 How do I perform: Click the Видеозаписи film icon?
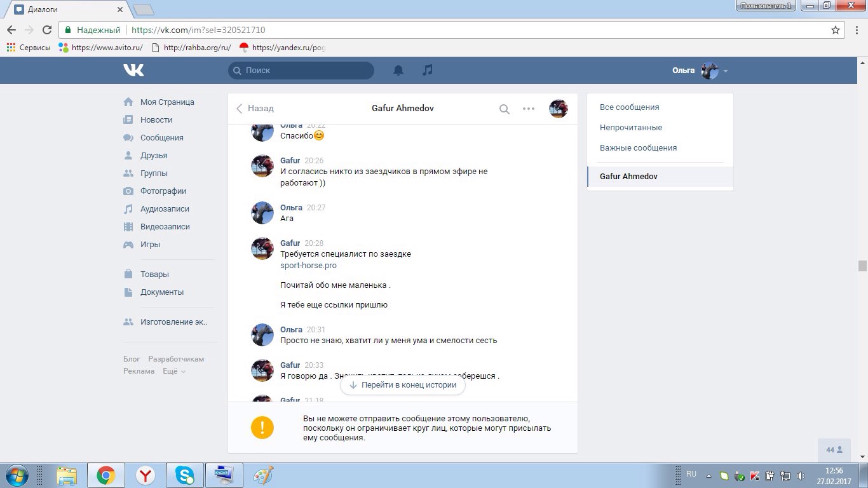pyautogui.click(x=128, y=226)
